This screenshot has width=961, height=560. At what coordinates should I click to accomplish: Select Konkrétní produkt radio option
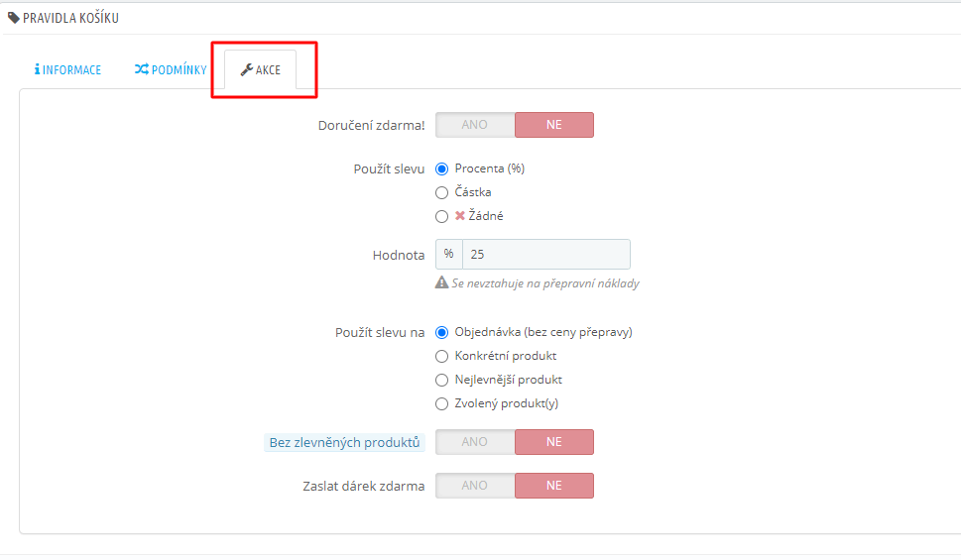coord(441,356)
